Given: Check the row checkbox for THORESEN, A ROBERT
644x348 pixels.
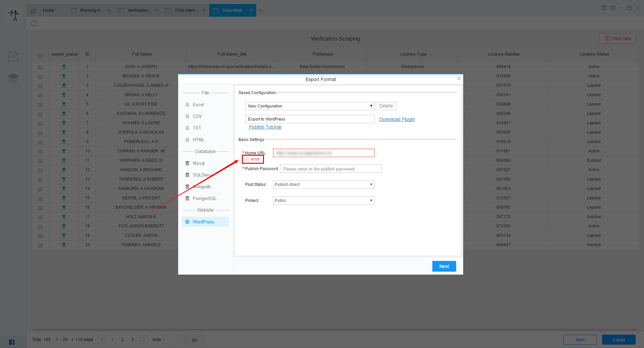Looking at the screenshot, I should (40, 180).
